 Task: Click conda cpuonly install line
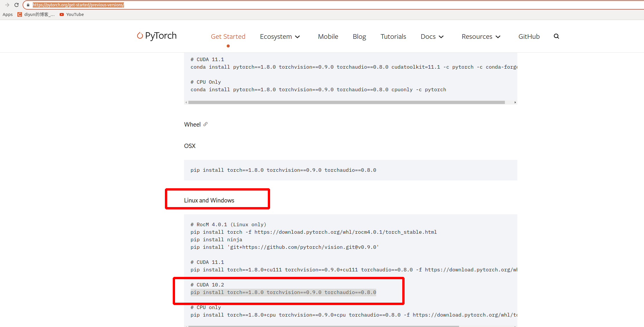[318, 89]
